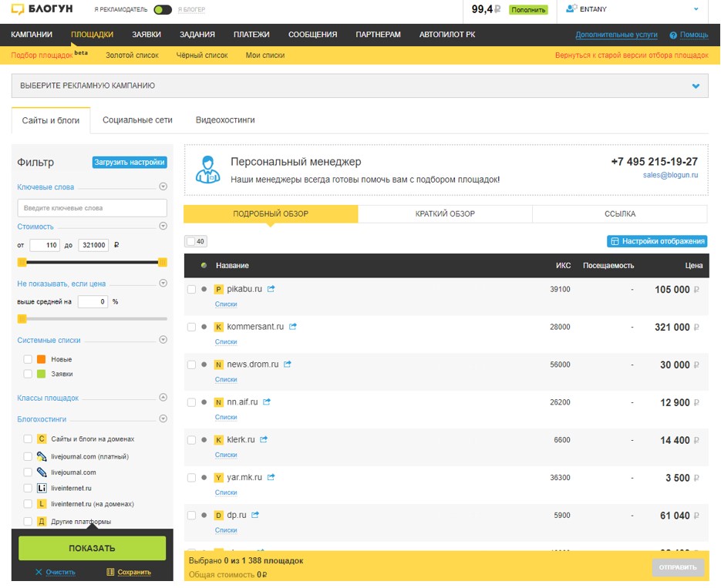Click the save settings icon
The height and width of the screenshot is (588, 721).
tap(110, 572)
